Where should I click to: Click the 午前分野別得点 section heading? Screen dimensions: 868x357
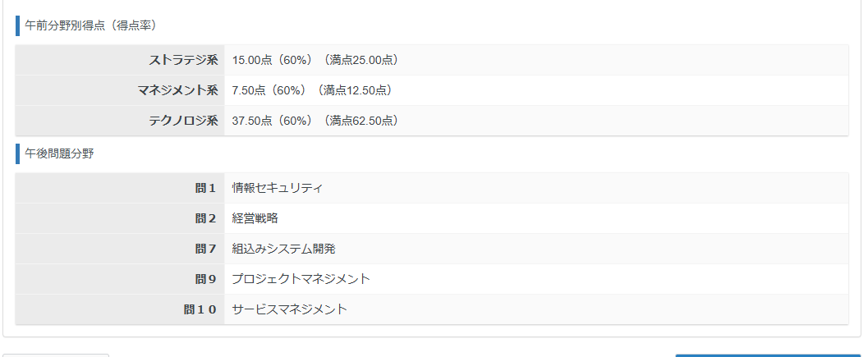click(90, 26)
